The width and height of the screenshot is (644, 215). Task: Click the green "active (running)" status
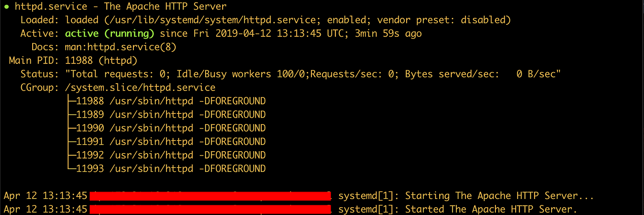click(109, 34)
